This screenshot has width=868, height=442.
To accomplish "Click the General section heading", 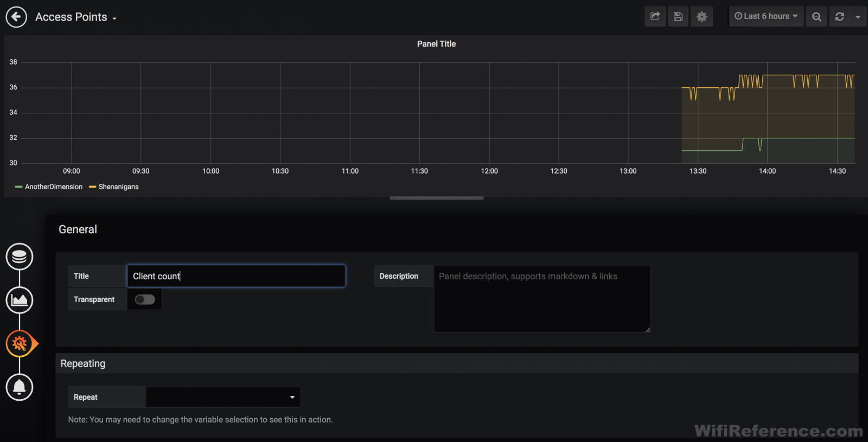I will (78, 229).
